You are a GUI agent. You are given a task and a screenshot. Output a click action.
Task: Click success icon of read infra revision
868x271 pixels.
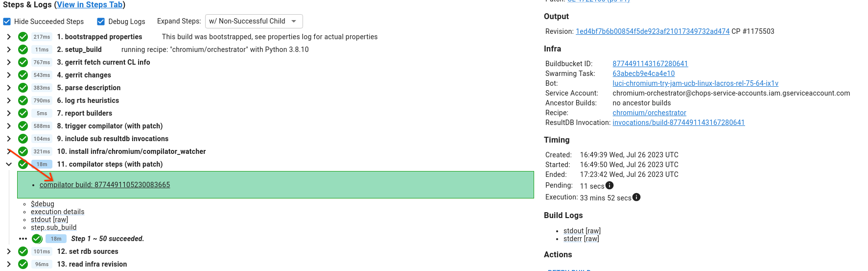(x=23, y=264)
